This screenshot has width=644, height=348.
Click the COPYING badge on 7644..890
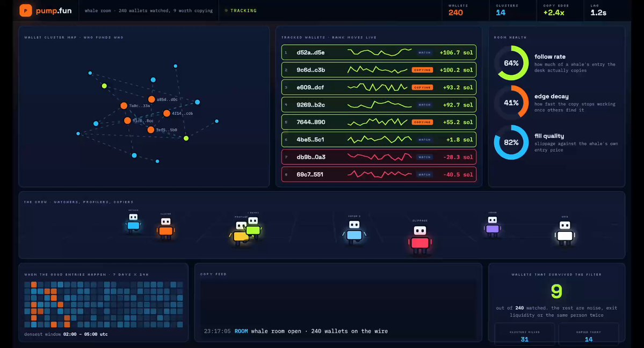click(x=422, y=122)
